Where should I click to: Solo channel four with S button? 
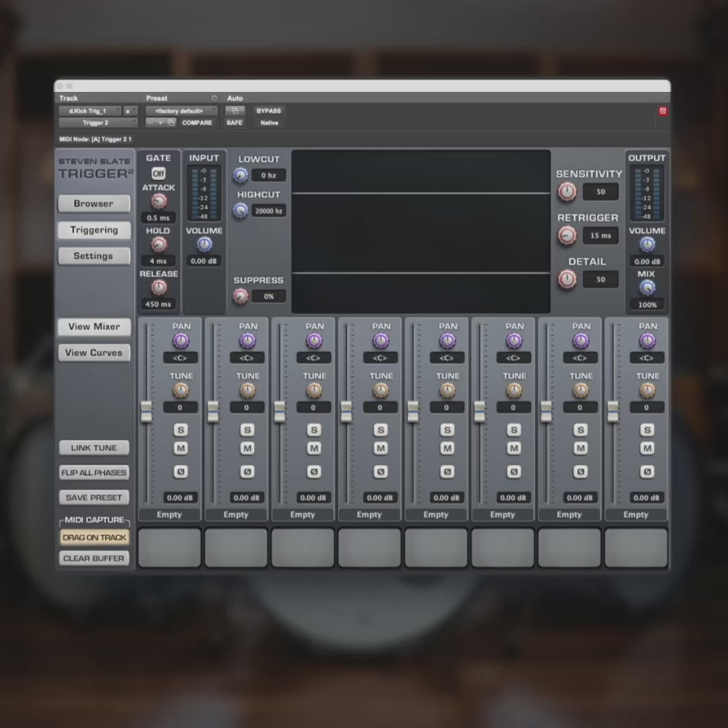(381, 430)
